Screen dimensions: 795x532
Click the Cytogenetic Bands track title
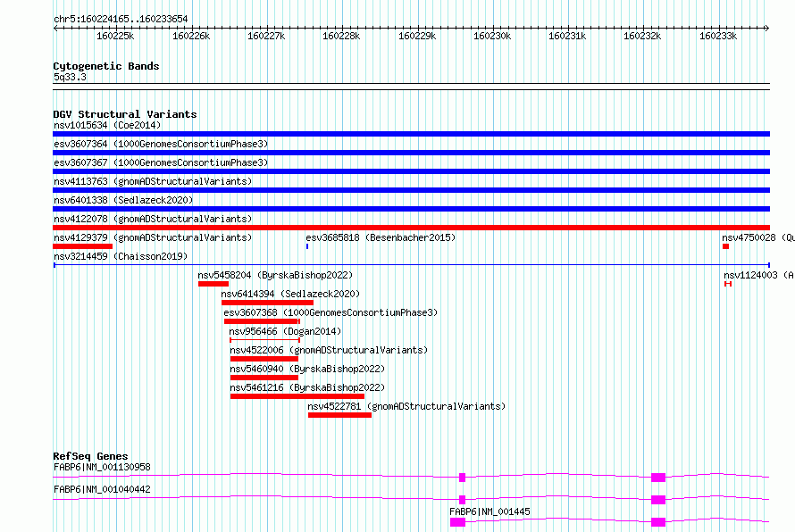(x=106, y=66)
